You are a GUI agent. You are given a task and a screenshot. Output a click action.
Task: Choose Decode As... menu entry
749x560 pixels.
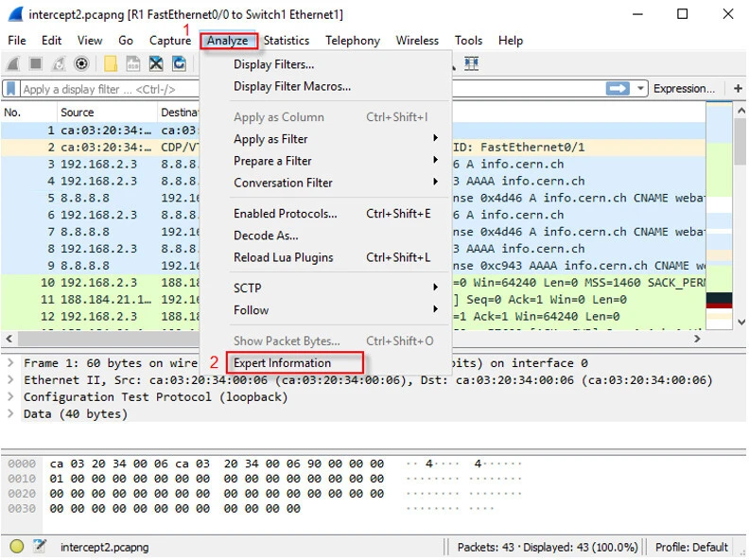click(x=266, y=236)
